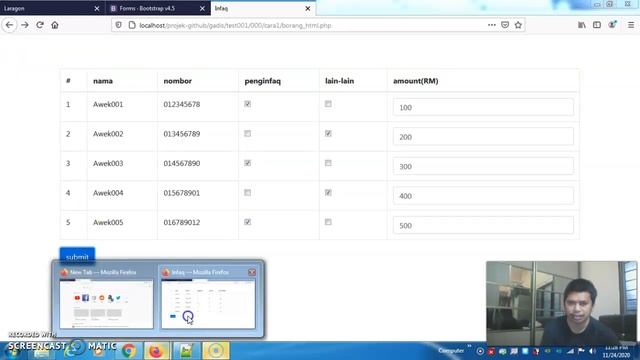Select phone number 013456789
Image resolution: width=640 pixels, height=360 pixels.
coord(182,134)
